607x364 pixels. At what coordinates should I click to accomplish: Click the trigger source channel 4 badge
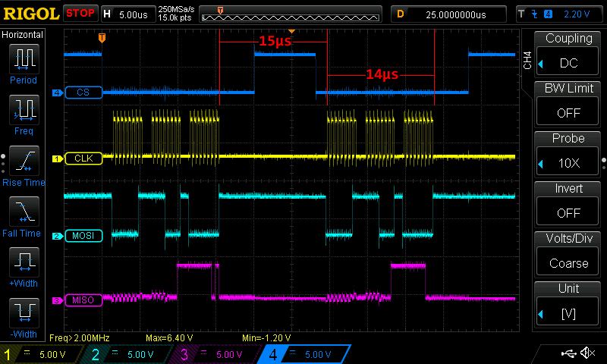548,14
